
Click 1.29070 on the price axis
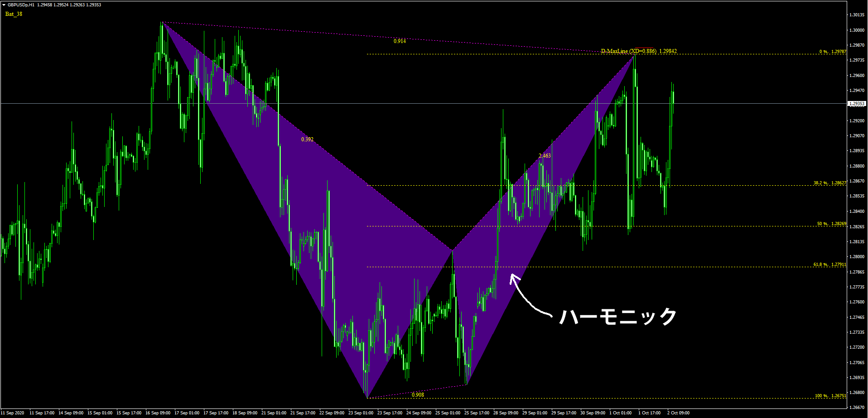(857, 136)
